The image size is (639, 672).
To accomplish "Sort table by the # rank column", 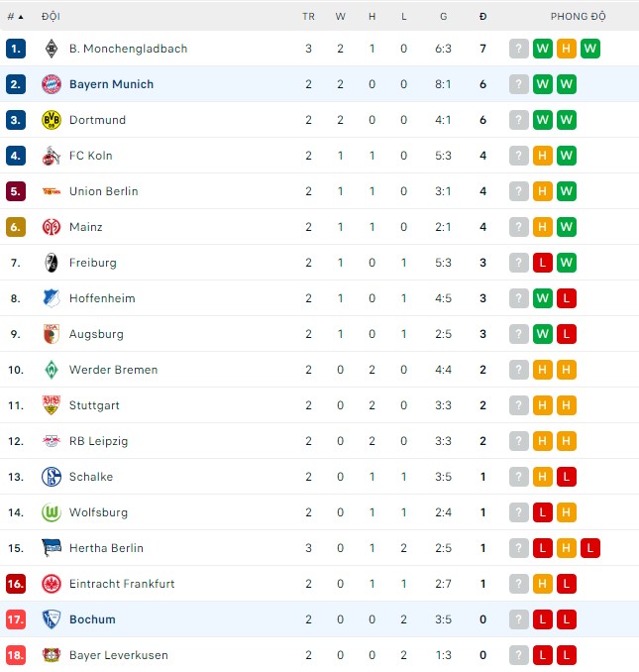I will tap(16, 17).
